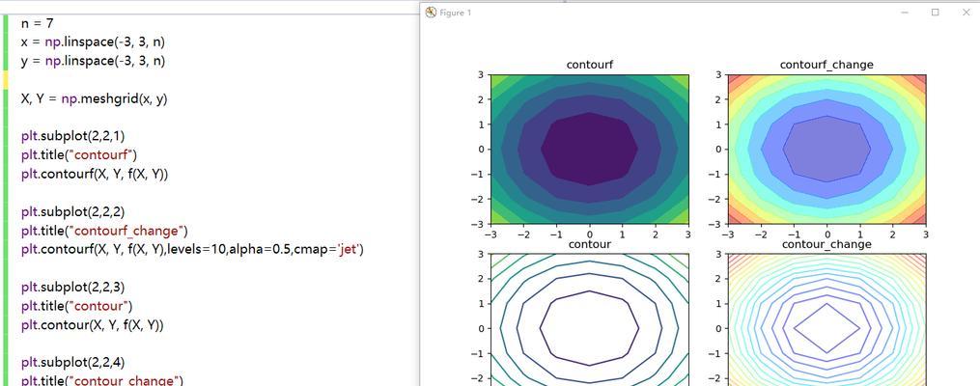Click inside the contour_change line plot

pos(826,319)
